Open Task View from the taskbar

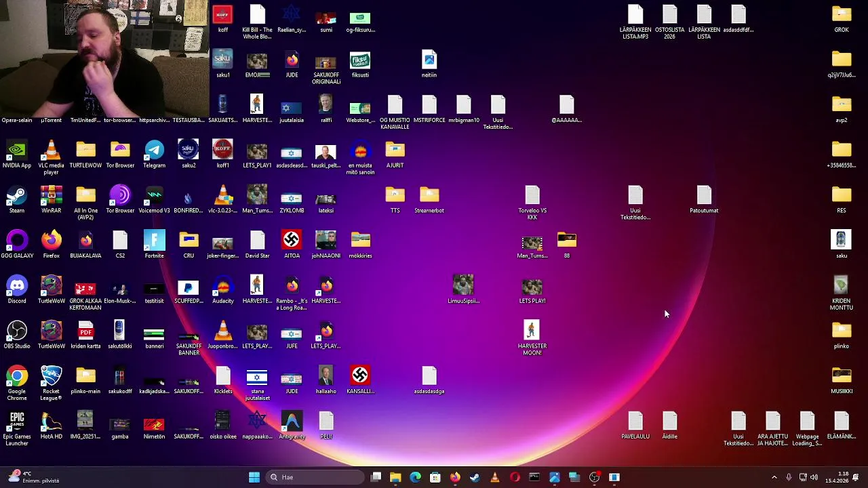(376, 477)
